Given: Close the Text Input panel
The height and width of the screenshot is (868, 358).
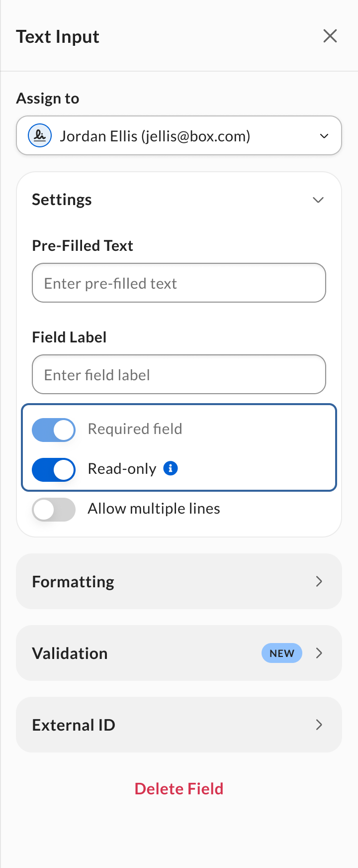Looking at the screenshot, I should click(x=330, y=36).
